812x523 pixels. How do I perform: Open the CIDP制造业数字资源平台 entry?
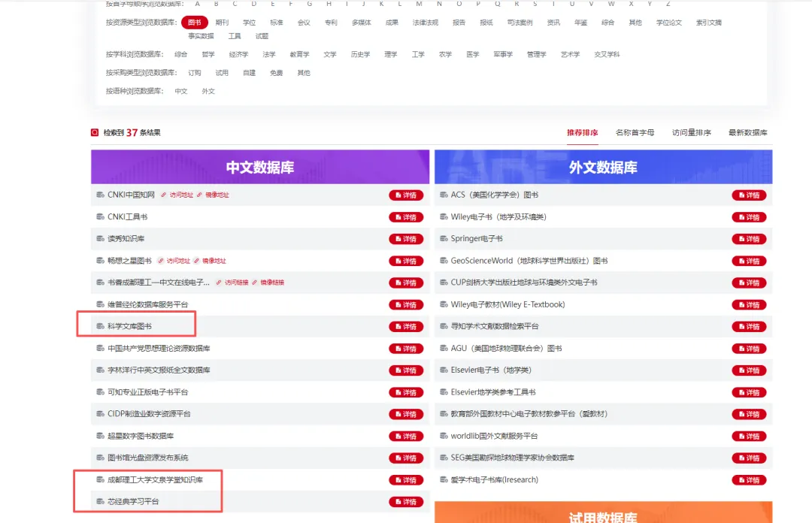click(149, 414)
